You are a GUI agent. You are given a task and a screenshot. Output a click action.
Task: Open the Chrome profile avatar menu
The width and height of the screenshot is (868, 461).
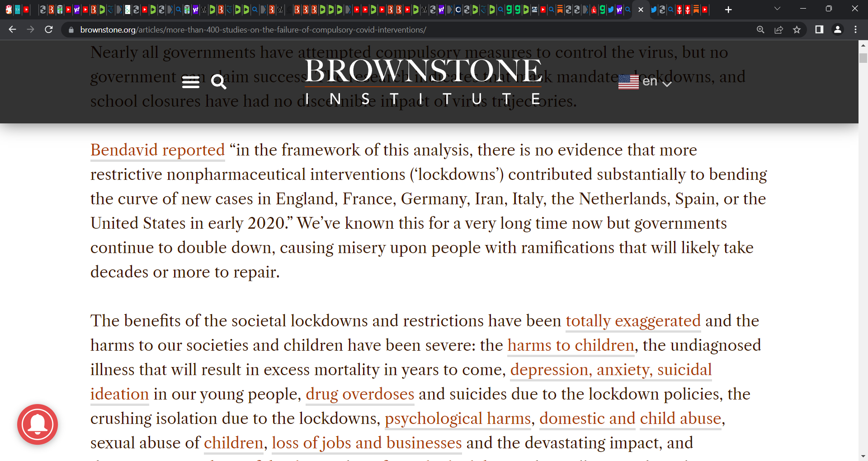point(838,30)
